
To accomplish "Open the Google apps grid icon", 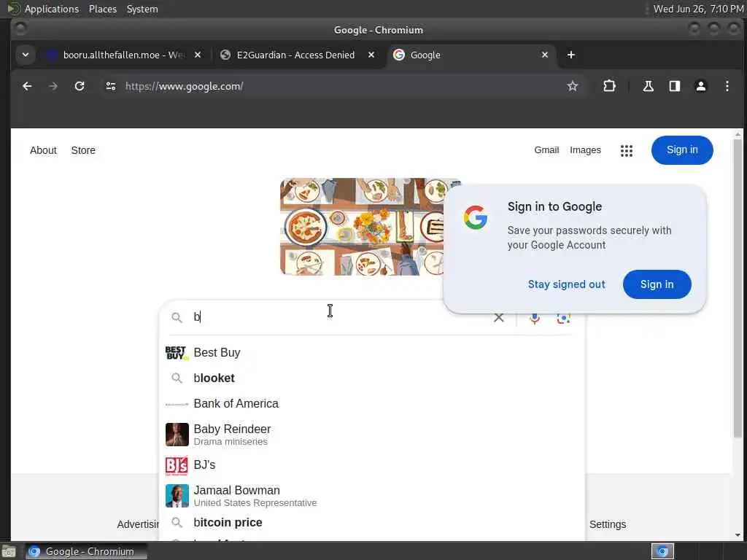I will click(627, 150).
